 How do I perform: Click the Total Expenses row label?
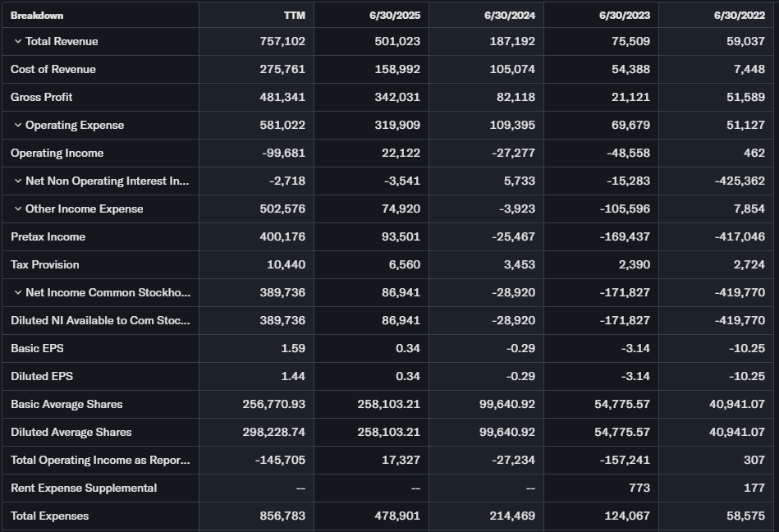[50, 516]
